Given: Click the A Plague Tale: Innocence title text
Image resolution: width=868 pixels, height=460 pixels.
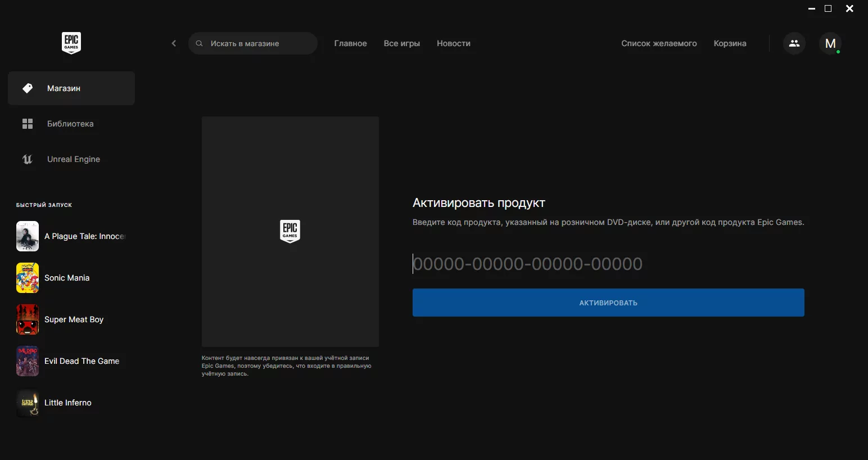Looking at the screenshot, I should pos(85,236).
